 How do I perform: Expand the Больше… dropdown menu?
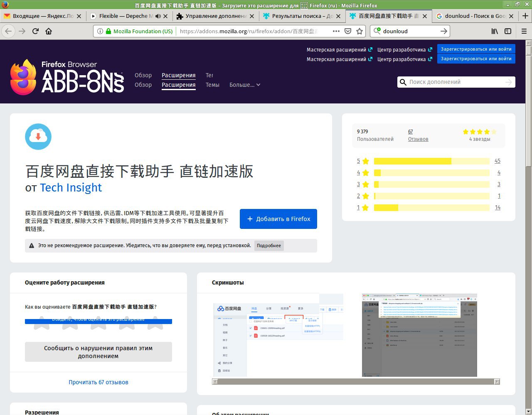coord(245,85)
